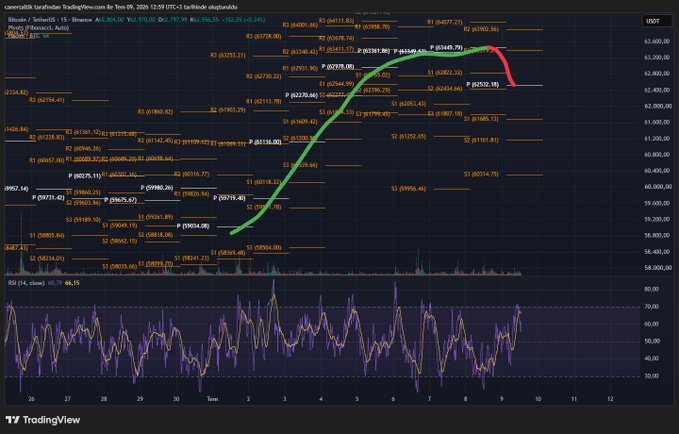Click the Tem month marker on time axis
Screen dimensions: 679x434
(212, 399)
